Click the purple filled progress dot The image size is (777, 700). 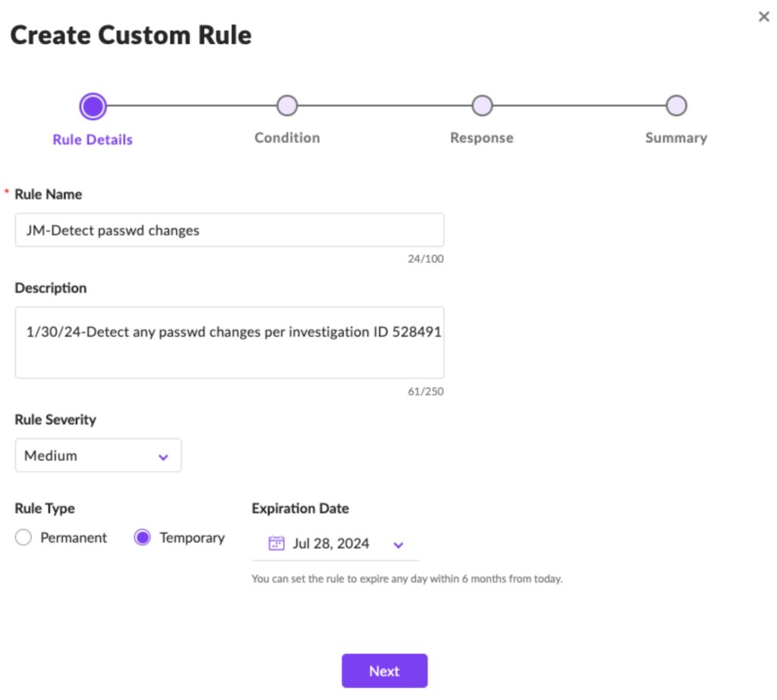(92, 106)
